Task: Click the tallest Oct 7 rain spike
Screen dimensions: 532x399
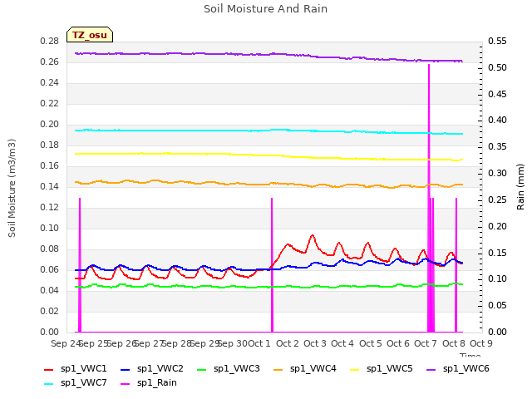Action: (x=429, y=198)
